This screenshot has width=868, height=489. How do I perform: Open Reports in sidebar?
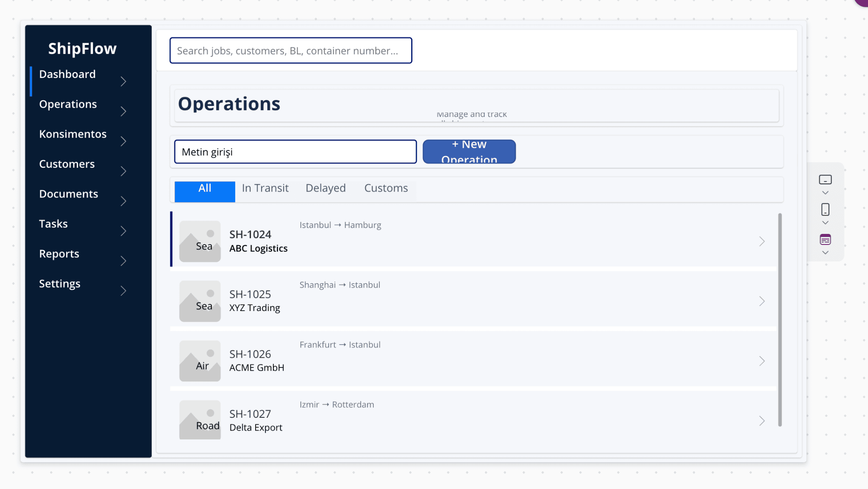[x=59, y=254]
